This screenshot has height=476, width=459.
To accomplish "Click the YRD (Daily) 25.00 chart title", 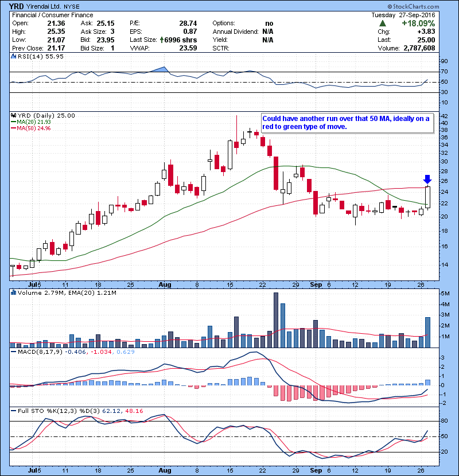I will click(x=46, y=115).
